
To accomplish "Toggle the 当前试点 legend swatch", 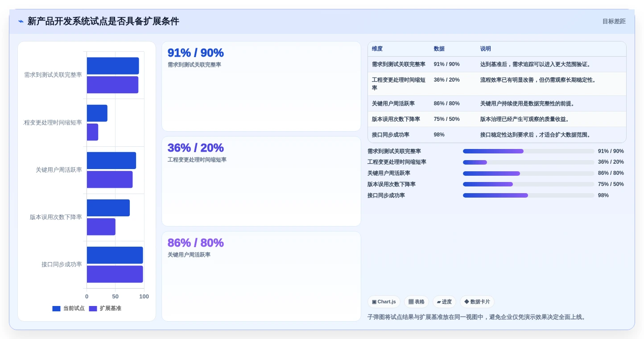I will (56, 309).
